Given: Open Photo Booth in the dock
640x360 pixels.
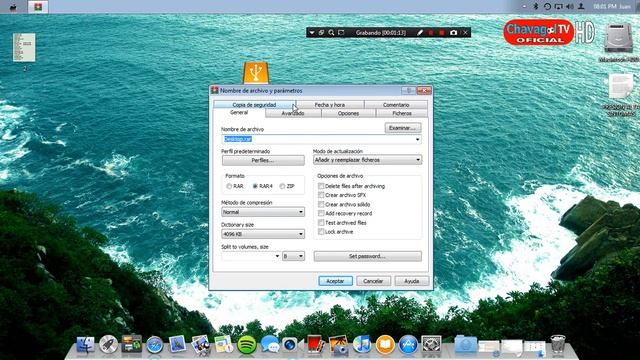Looking at the screenshot, I should (x=316, y=345).
